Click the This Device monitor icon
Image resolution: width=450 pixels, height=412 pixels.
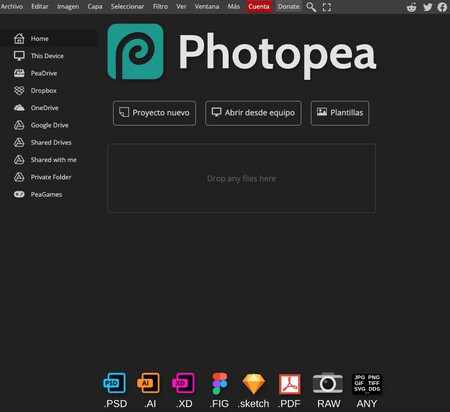(x=19, y=56)
